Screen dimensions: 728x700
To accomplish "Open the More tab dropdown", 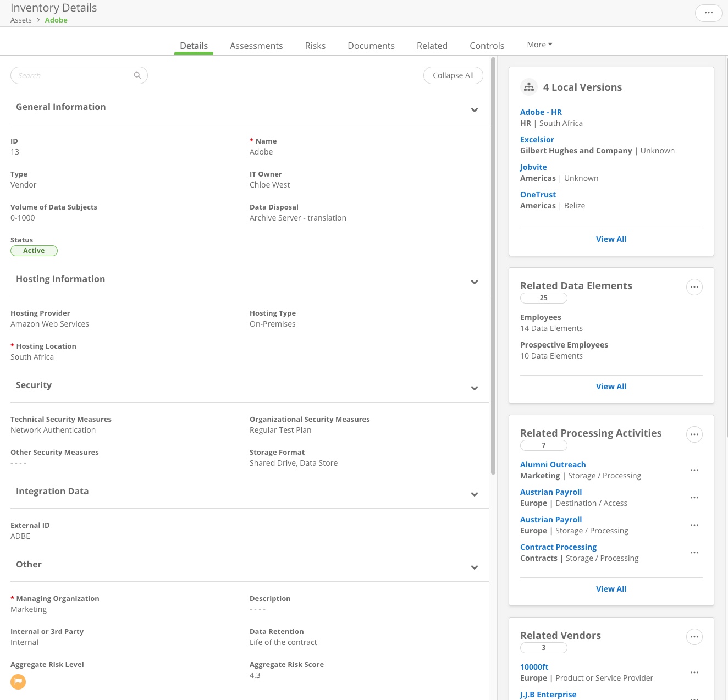I will point(539,44).
